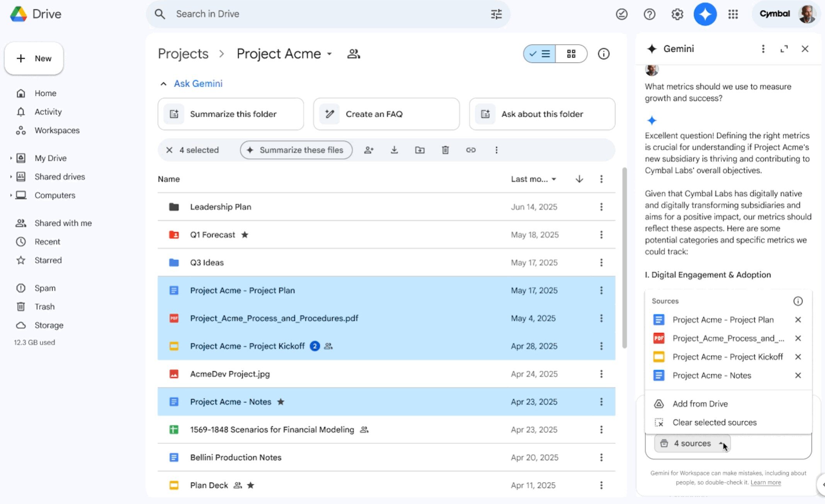Copy link for selected files
825x504 pixels.
coord(471,150)
